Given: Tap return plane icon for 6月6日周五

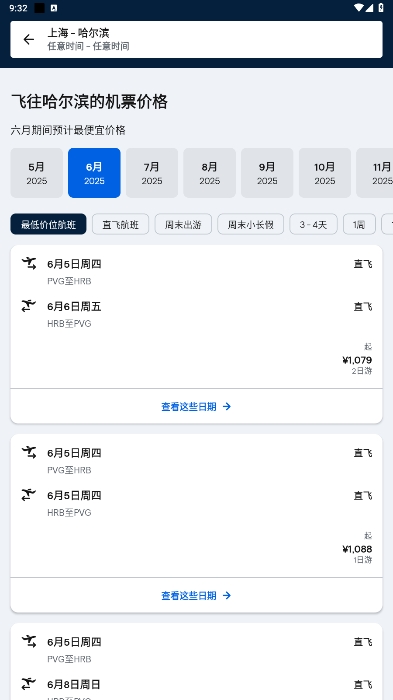Looking at the screenshot, I should (x=29, y=306).
